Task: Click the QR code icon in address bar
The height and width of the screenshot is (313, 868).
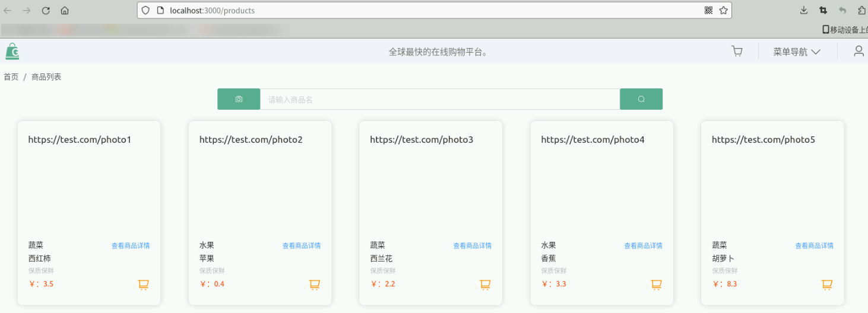Action: 708,10
